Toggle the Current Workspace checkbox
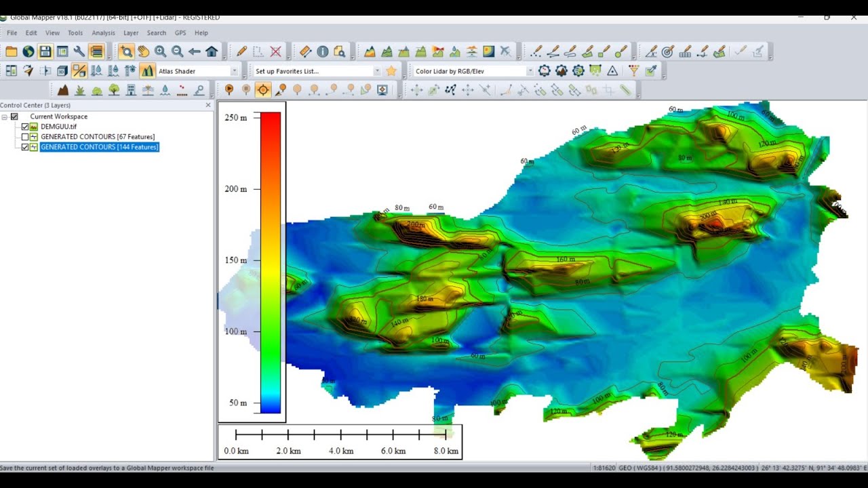Image resolution: width=868 pixels, height=488 pixels. pyautogui.click(x=14, y=117)
